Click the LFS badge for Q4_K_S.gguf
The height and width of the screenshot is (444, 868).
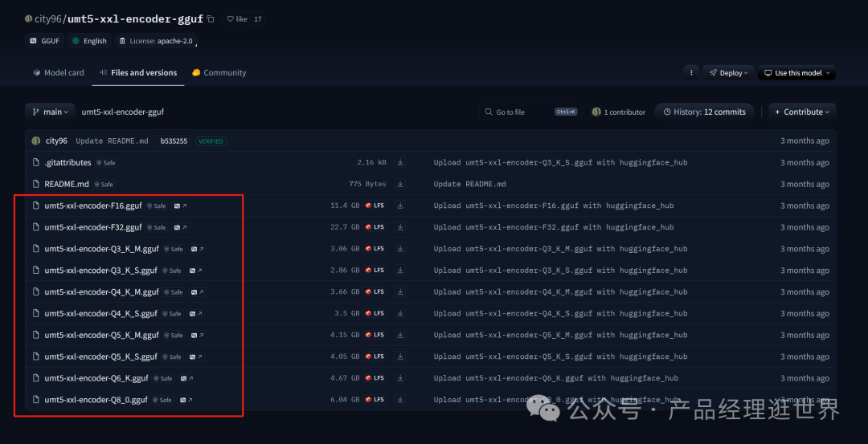pyautogui.click(x=375, y=313)
